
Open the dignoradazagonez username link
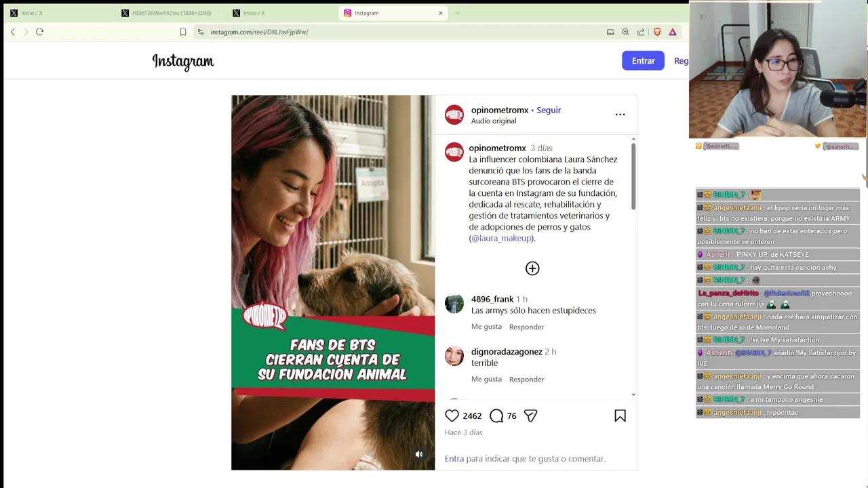click(507, 352)
